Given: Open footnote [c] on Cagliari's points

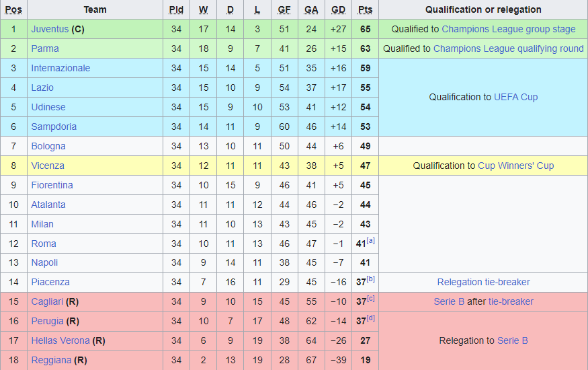Looking at the screenshot, I should (370, 298).
